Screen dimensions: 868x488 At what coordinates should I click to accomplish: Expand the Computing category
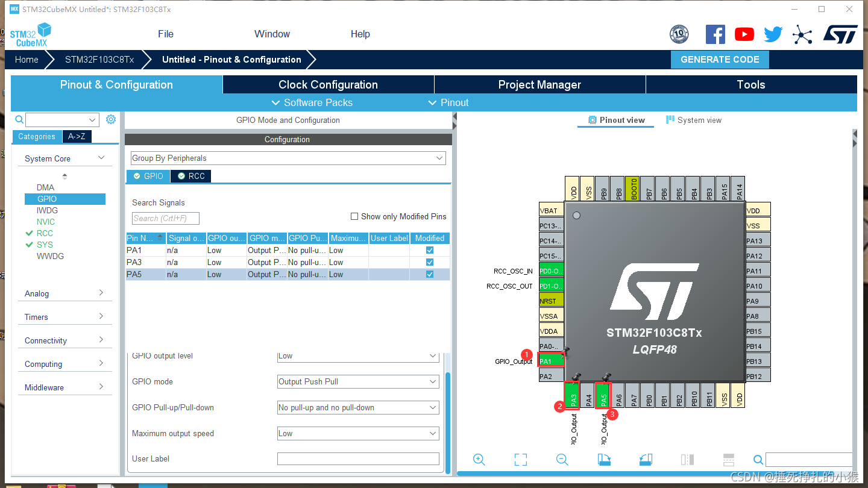click(65, 364)
